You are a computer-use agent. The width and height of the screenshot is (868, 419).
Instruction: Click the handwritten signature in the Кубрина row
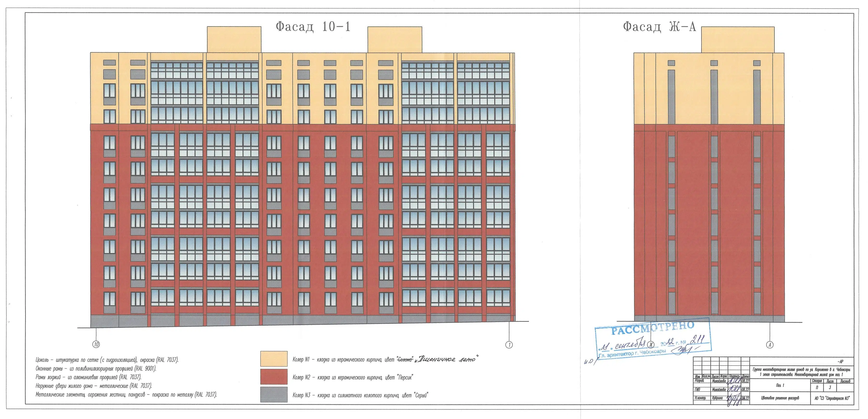click(x=735, y=400)
